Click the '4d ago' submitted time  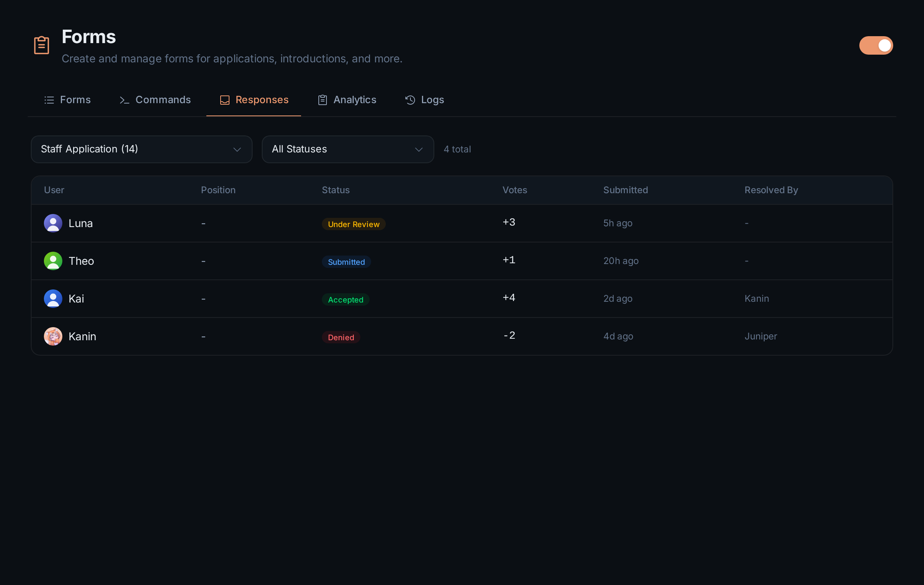(618, 336)
